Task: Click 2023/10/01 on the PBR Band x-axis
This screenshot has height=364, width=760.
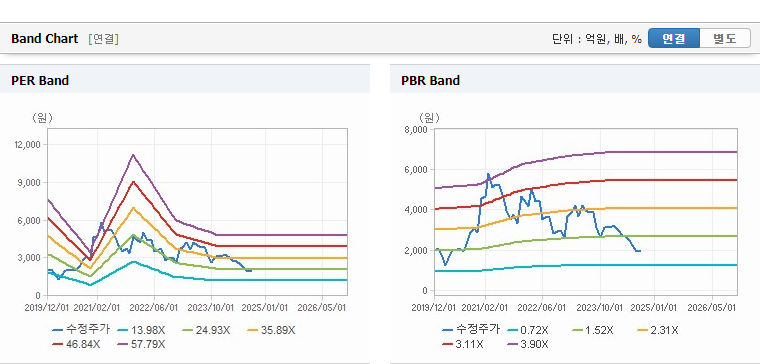Action: [600, 308]
